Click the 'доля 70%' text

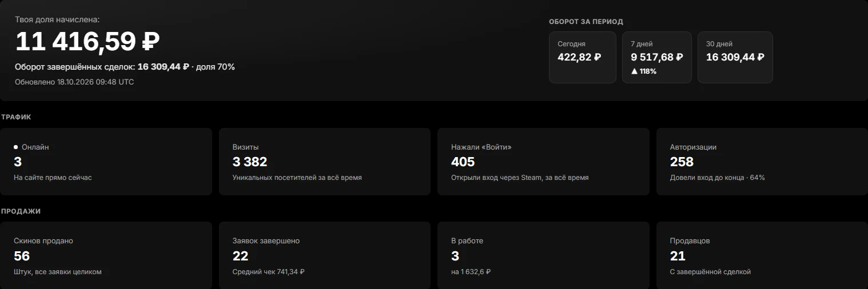pyautogui.click(x=215, y=67)
